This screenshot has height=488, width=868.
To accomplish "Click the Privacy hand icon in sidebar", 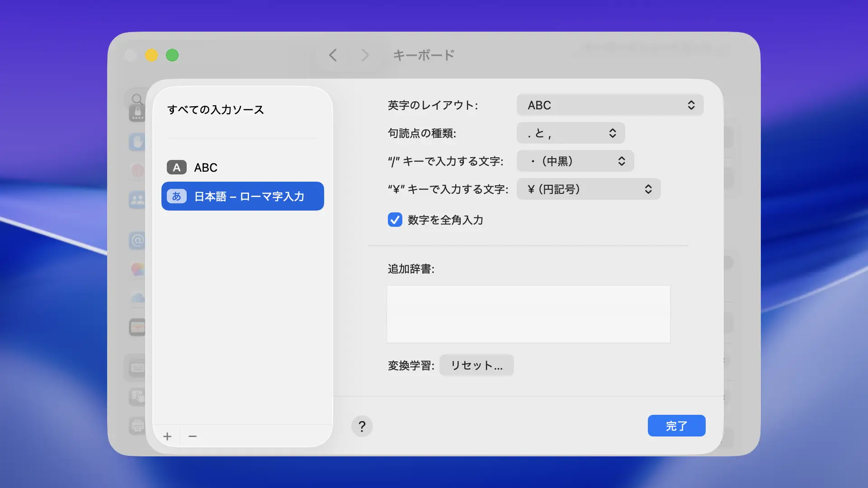I will [137, 142].
